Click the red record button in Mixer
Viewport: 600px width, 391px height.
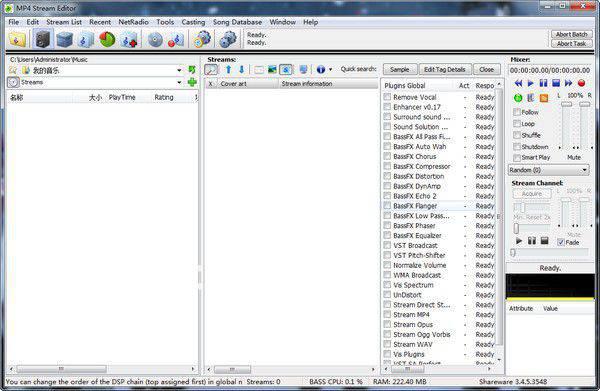coord(581,83)
